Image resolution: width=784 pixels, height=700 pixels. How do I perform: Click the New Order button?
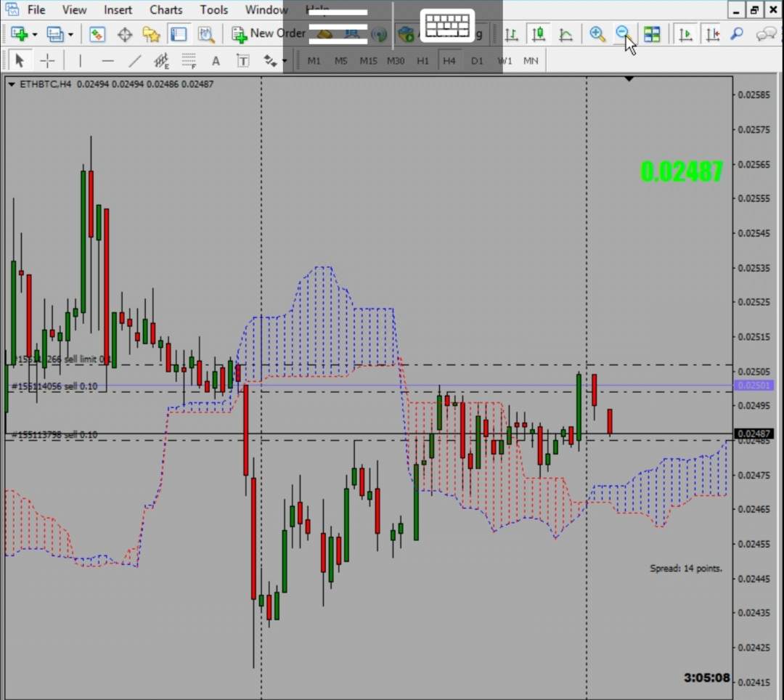[x=268, y=33]
